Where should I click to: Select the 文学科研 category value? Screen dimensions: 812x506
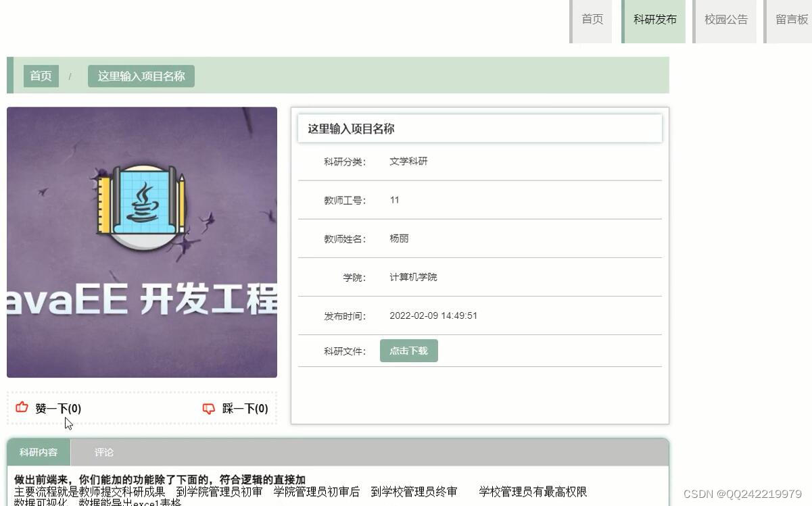pos(408,161)
